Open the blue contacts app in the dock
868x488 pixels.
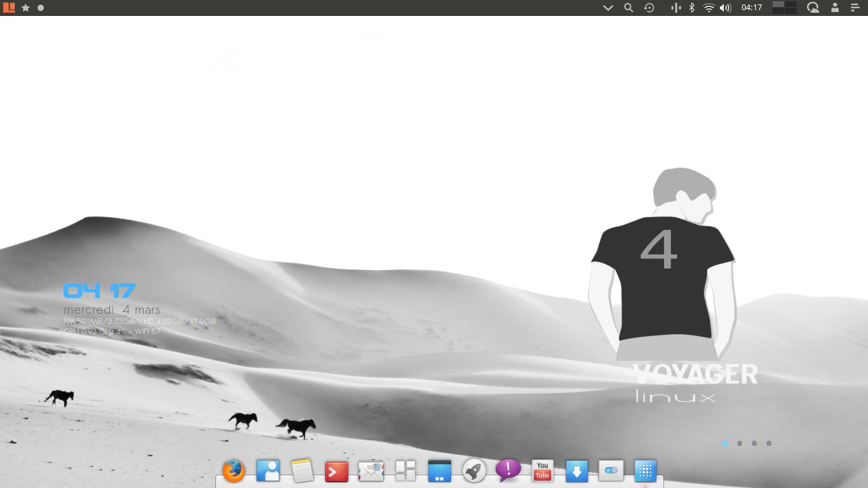(268, 471)
